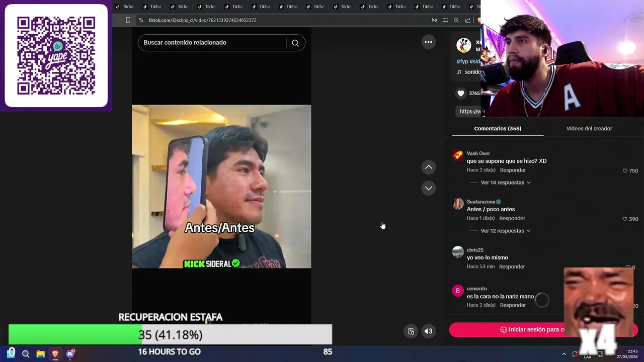
Task: Click the auto-scroll icon beside the volume button
Action: 411,331
